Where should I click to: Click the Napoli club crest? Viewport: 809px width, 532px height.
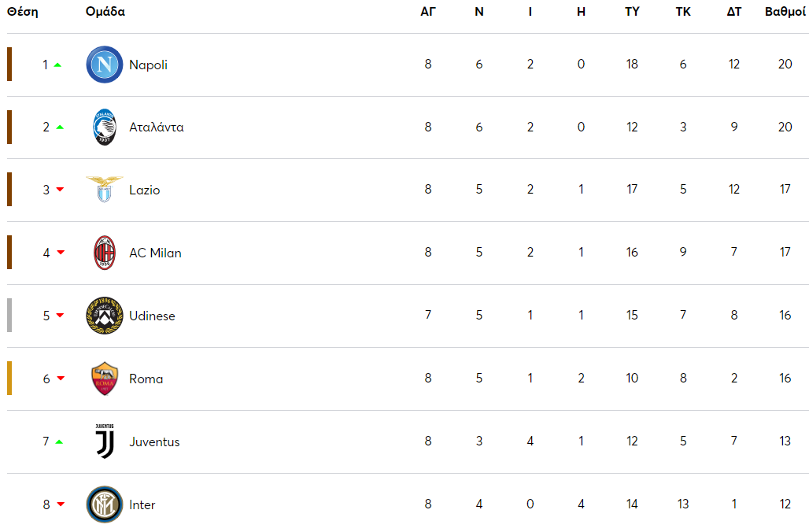point(105,65)
